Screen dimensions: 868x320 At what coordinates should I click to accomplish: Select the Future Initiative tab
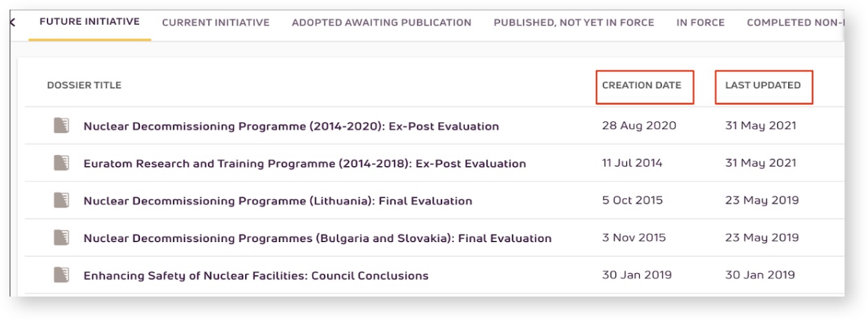[x=90, y=22]
